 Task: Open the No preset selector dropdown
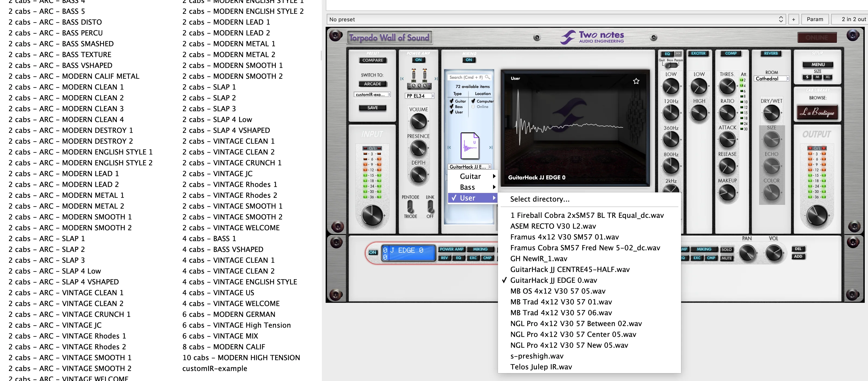pos(556,19)
